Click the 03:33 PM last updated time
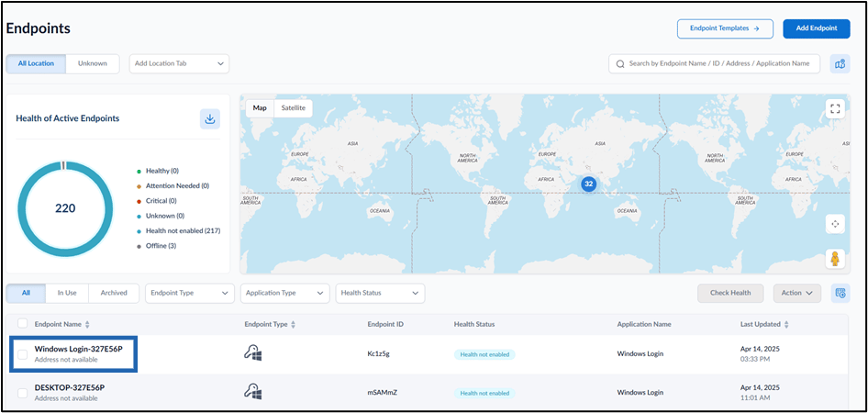The image size is (868, 413). click(753, 359)
